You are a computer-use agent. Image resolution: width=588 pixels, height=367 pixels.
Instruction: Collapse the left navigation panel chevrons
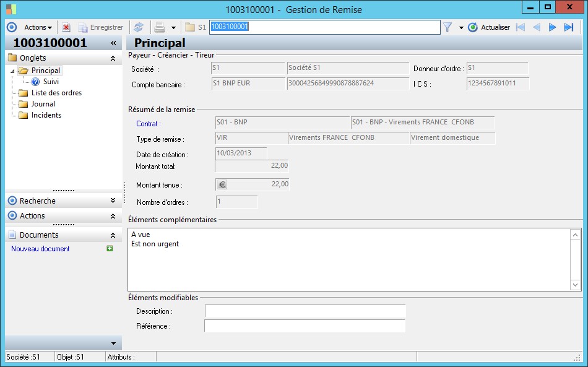coord(113,43)
